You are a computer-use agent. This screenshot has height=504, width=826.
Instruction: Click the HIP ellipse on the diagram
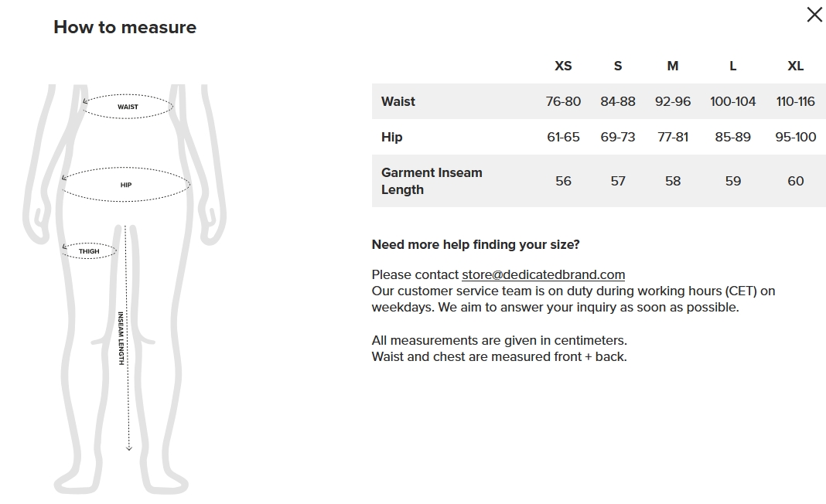click(126, 184)
